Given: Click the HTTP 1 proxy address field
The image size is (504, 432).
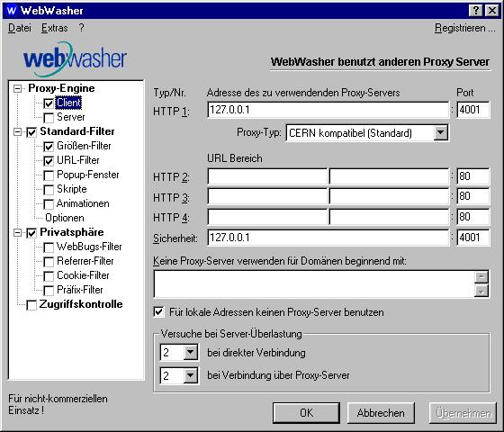Looking at the screenshot, I should (328, 110).
